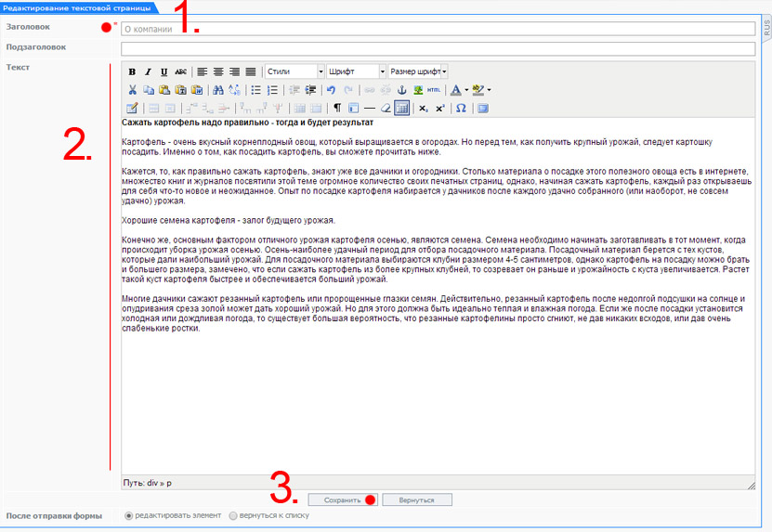This screenshot has height=532, width=772.
Task: Click the 'Вернуться' button
Action: pyautogui.click(x=416, y=500)
